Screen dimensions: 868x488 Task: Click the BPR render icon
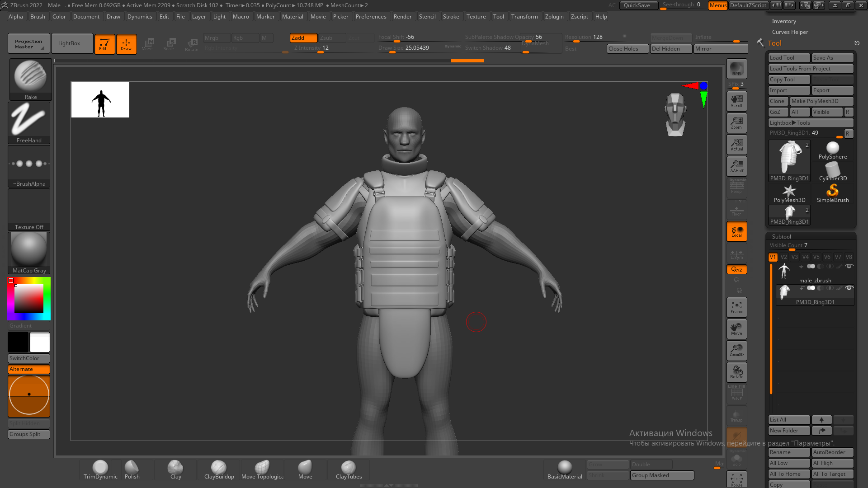point(736,69)
